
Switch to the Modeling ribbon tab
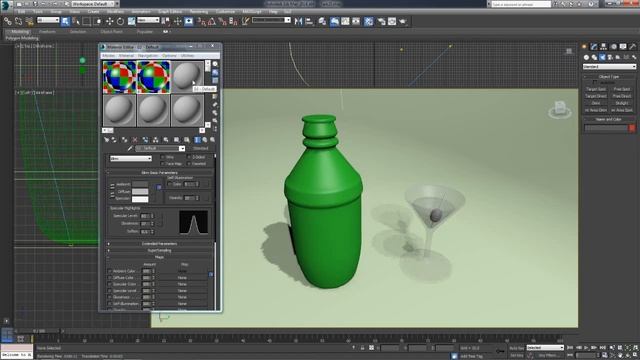(20, 31)
